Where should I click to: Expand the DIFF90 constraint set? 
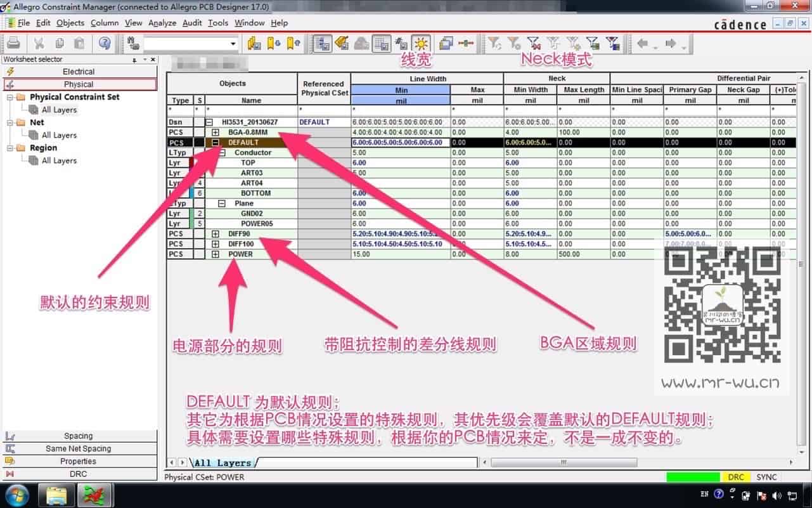(216, 234)
